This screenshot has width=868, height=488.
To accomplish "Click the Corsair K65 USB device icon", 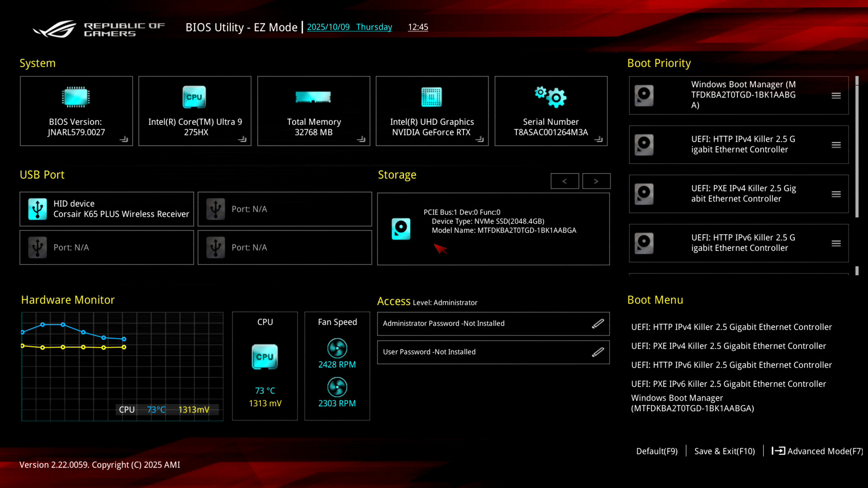I will coord(38,209).
